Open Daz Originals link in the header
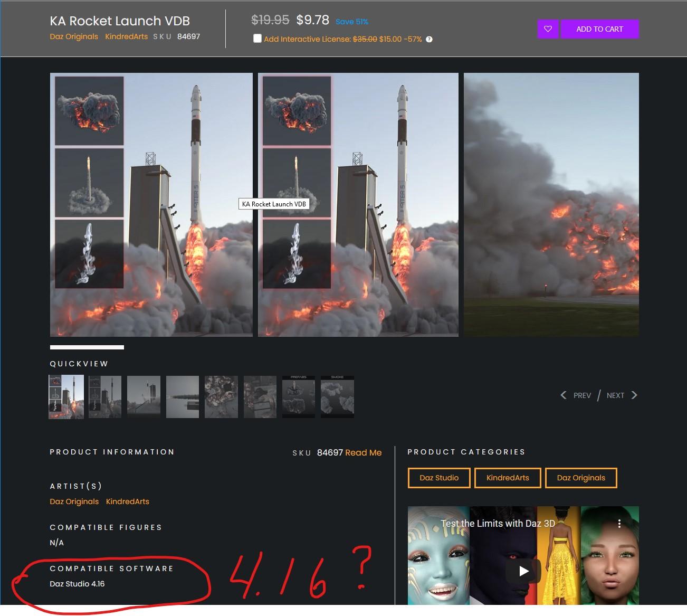This screenshot has height=616, width=687. (x=74, y=36)
